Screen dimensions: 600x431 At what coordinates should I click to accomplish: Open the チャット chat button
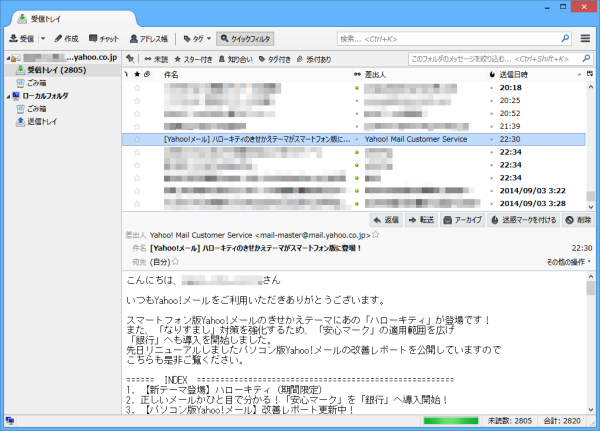[104, 39]
